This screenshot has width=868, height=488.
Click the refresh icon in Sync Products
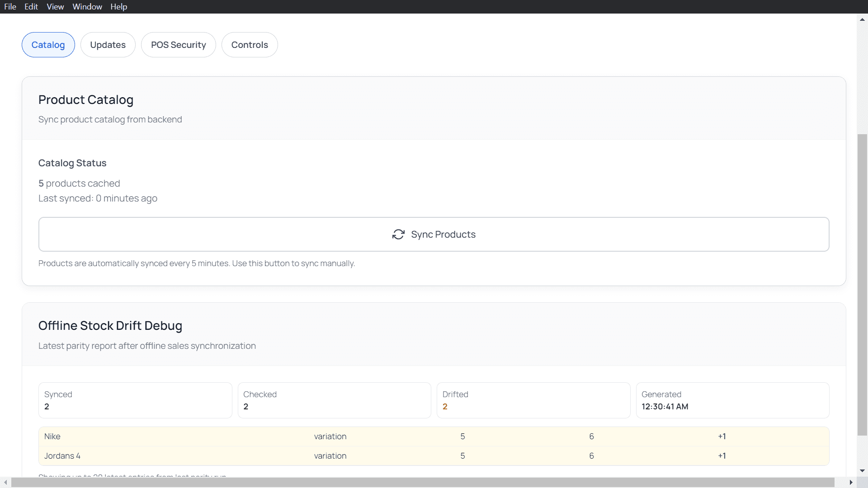coord(398,235)
